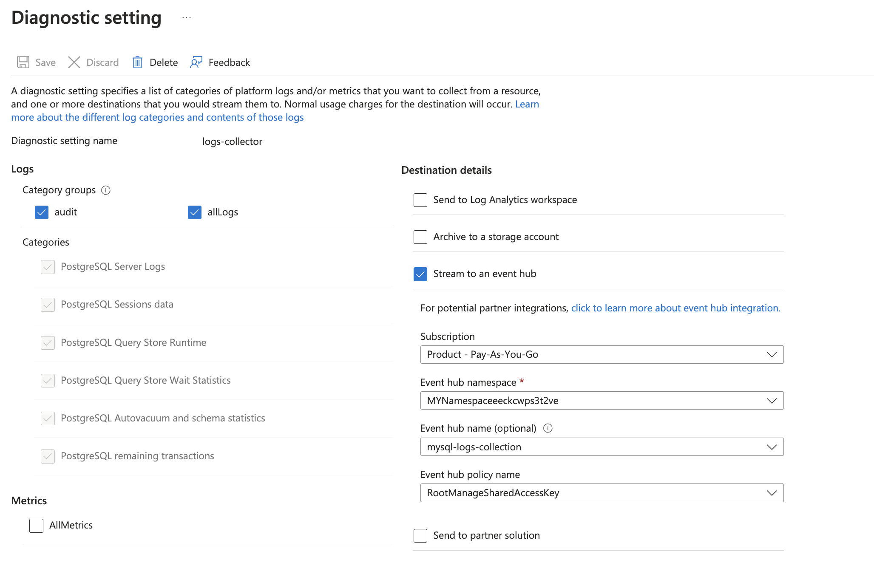Expand the Event hub policy name dropdown
Image resolution: width=874 pixels, height=588 pixels.
(772, 492)
